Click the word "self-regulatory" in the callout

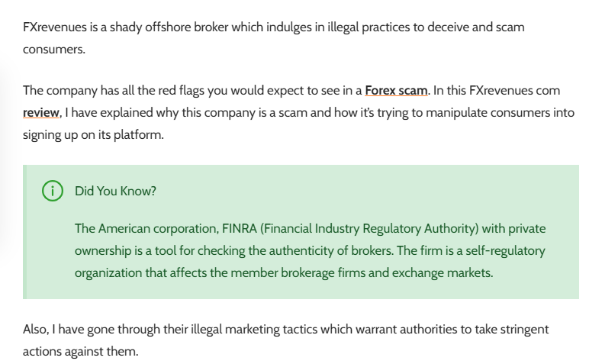point(505,250)
